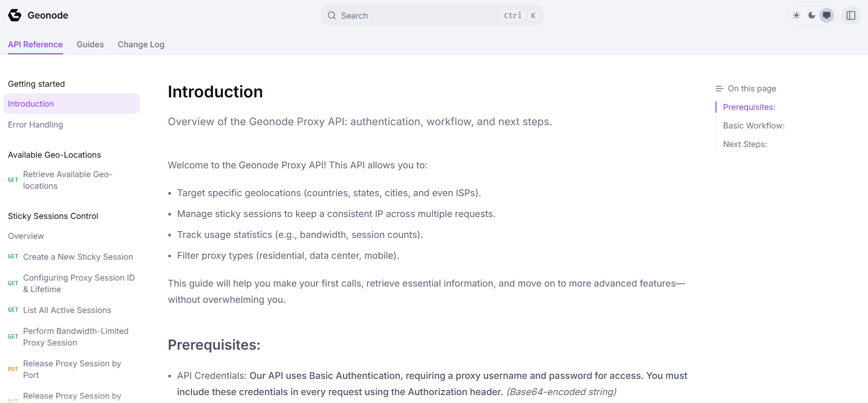This screenshot has height=403, width=868.
Task: Focus the Search input field
Action: point(432,15)
